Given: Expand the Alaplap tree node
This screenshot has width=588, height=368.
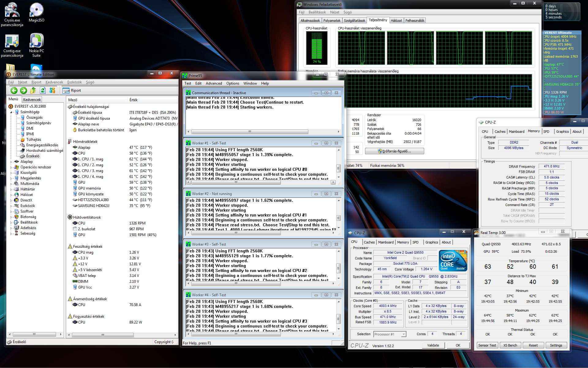Looking at the screenshot, I should tap(11, 162).
